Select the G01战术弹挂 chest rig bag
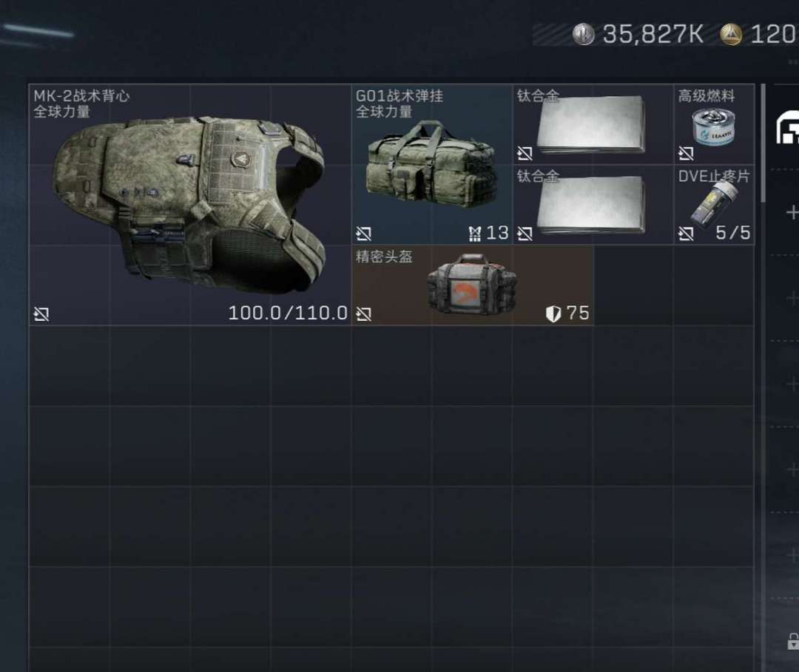The height and width of the screenshot is (672, 799). pos(432,164)
